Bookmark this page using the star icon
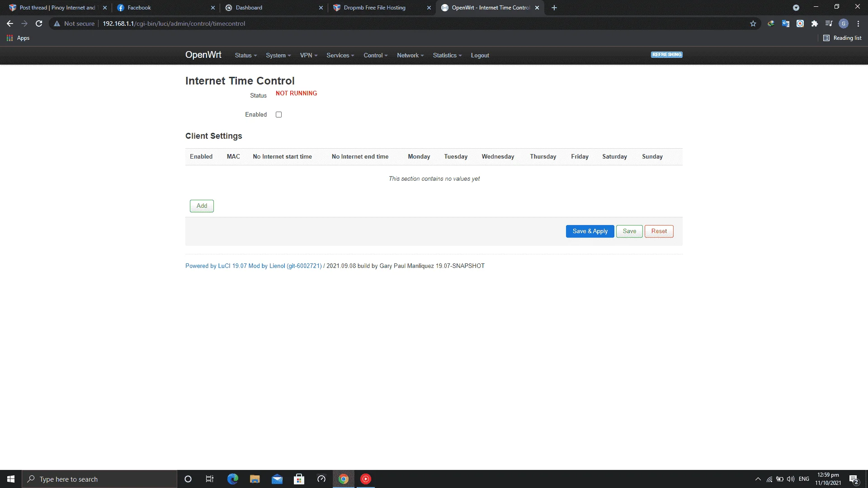Image resolution: width=868 pixels, height=488 pixels. tap(753, 23)
